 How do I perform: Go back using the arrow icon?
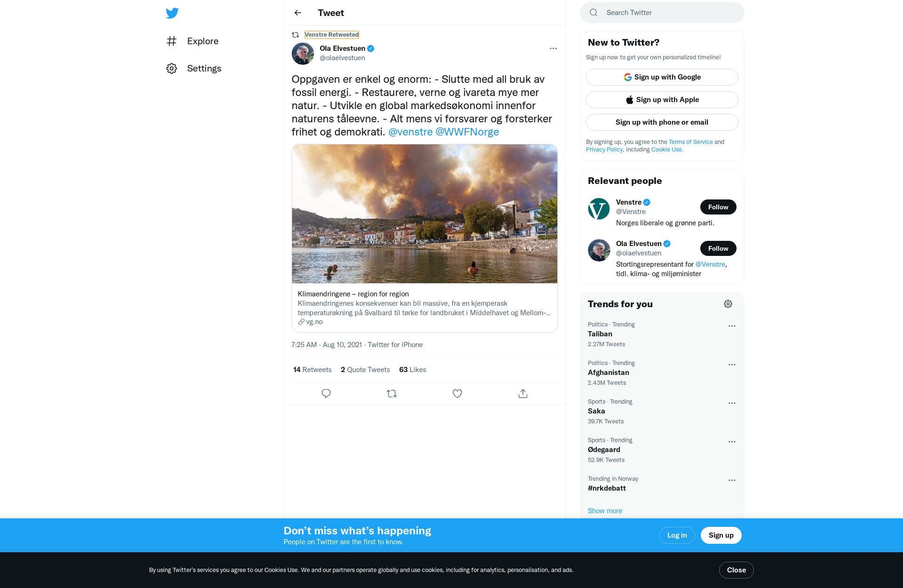point(298,13)
